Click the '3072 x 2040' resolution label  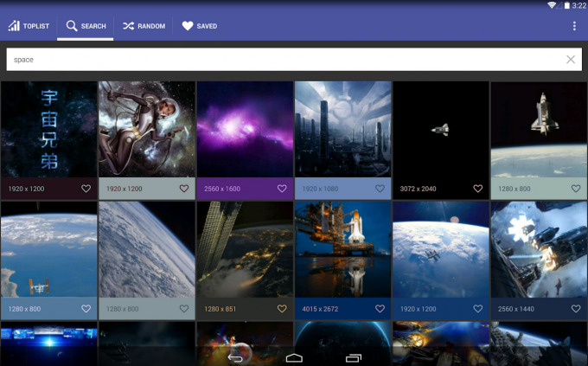pyautogui.click(x=418, y=189)
